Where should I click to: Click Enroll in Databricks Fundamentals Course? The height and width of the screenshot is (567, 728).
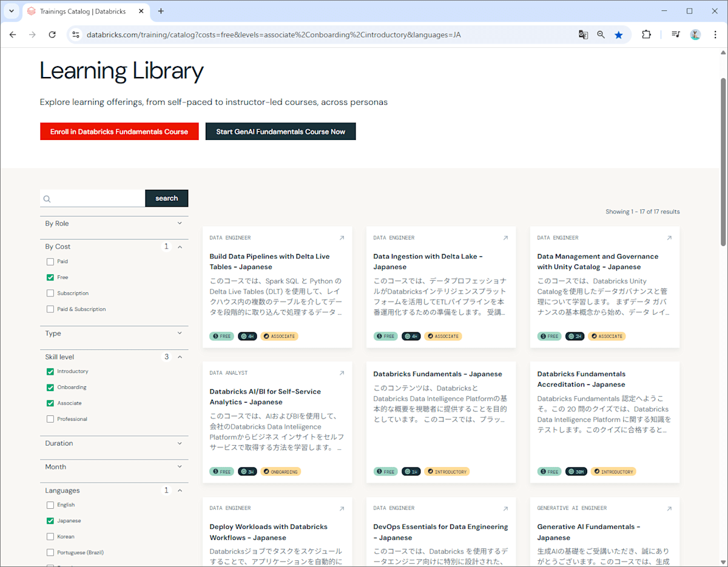point(120,132)
